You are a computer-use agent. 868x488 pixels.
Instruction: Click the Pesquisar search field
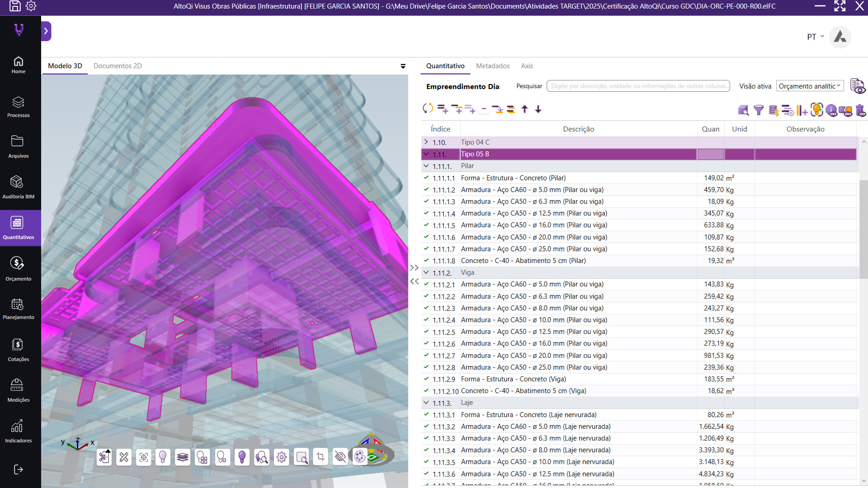click(x=638, y=86)
